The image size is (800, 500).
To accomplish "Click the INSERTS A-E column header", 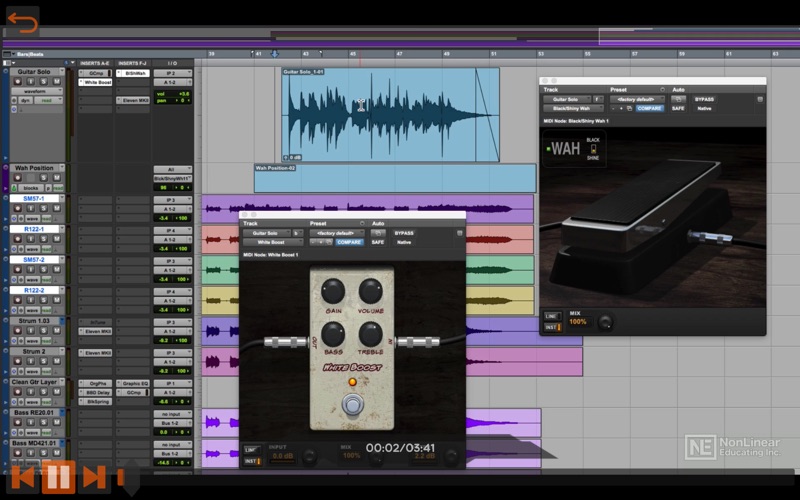I will click(x=95, y=63).
